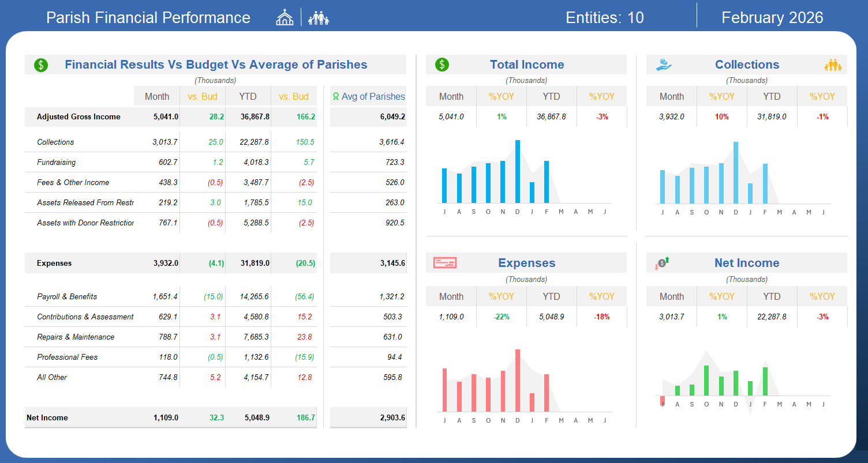Image resolution: width=868 pixels, height=463 pixels.
Task: Click green dollar icon beside Total Income
Action: [442, 65]
